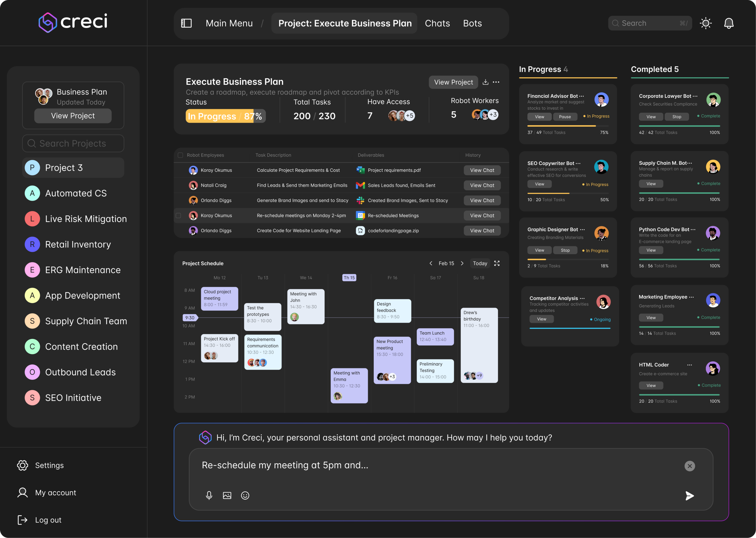Screen dimensions: 756x538
Task: Go to previous week in schedule
Action: [x=431, y=263]
